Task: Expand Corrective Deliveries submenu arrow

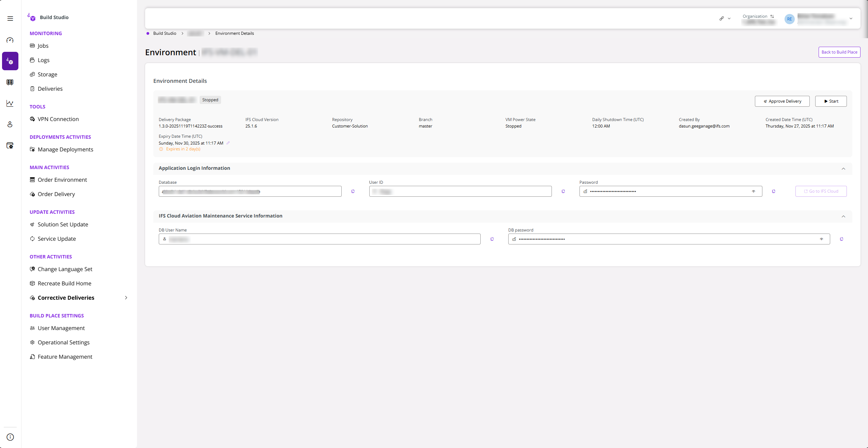Action: 126,298
